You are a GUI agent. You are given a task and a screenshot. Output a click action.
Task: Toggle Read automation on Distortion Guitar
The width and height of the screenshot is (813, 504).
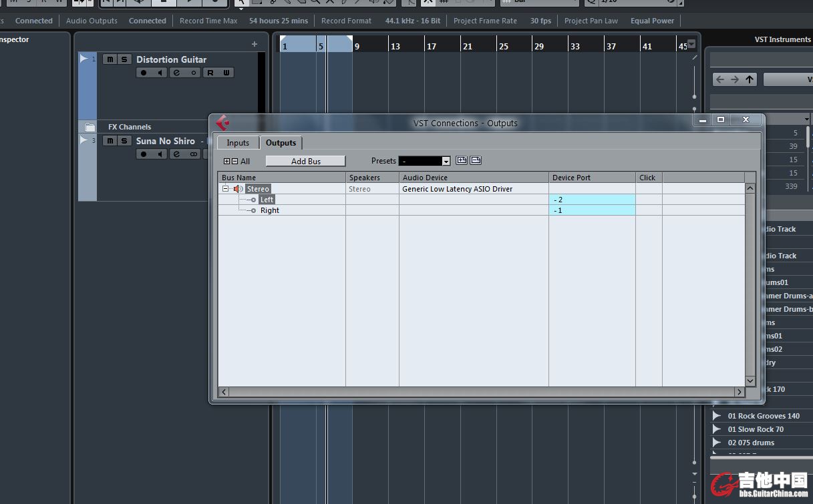pos(210,73)
